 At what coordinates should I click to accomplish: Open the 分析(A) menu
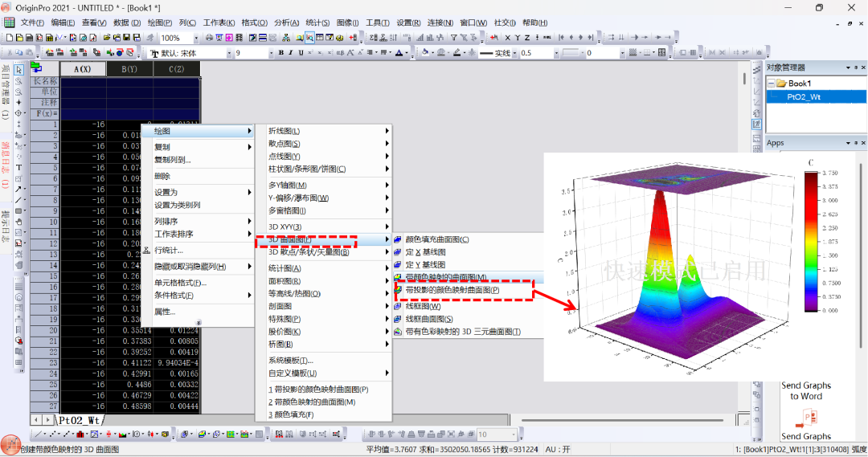click(x=286, y=22)
